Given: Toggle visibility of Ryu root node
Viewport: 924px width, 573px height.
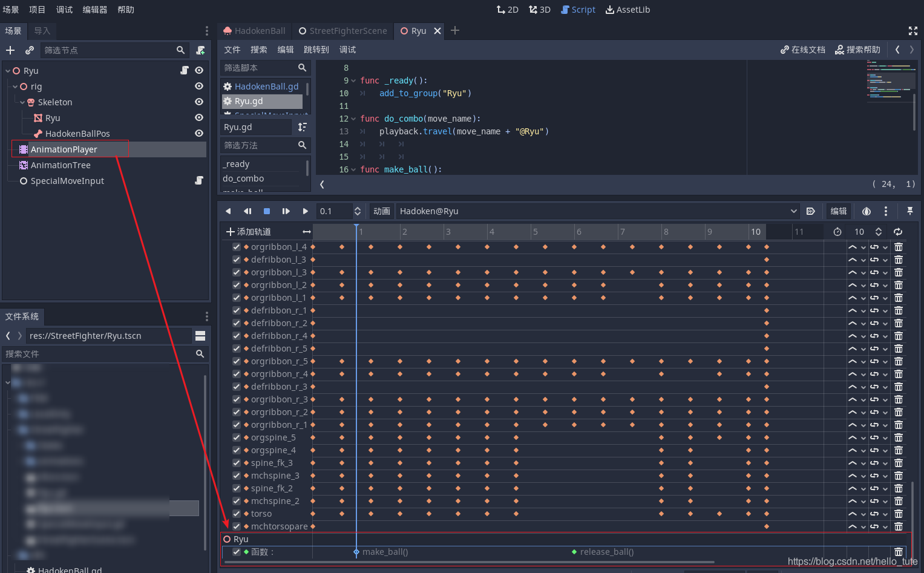Looking at the screenshot, I should click(199, 70).
